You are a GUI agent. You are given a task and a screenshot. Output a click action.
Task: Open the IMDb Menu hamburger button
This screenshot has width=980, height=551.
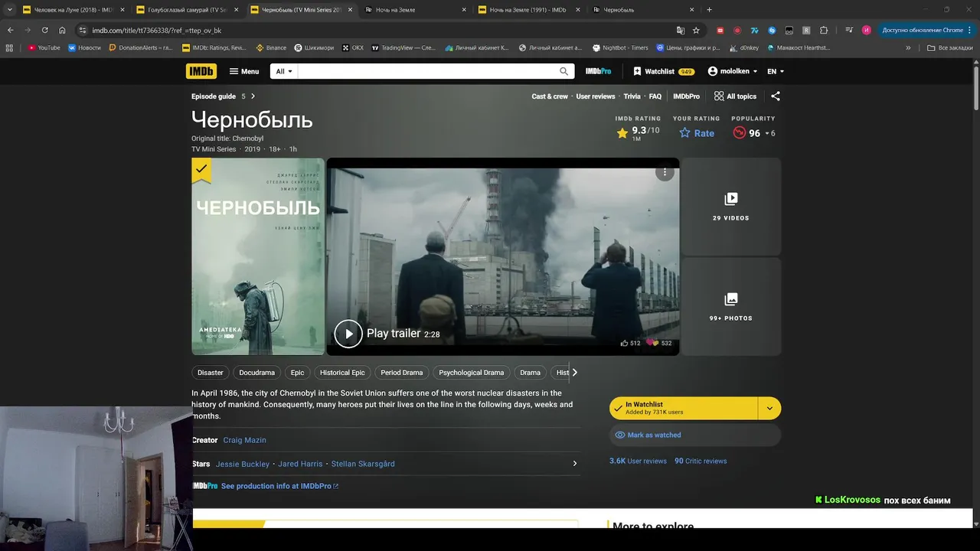(x=244, y=71)
